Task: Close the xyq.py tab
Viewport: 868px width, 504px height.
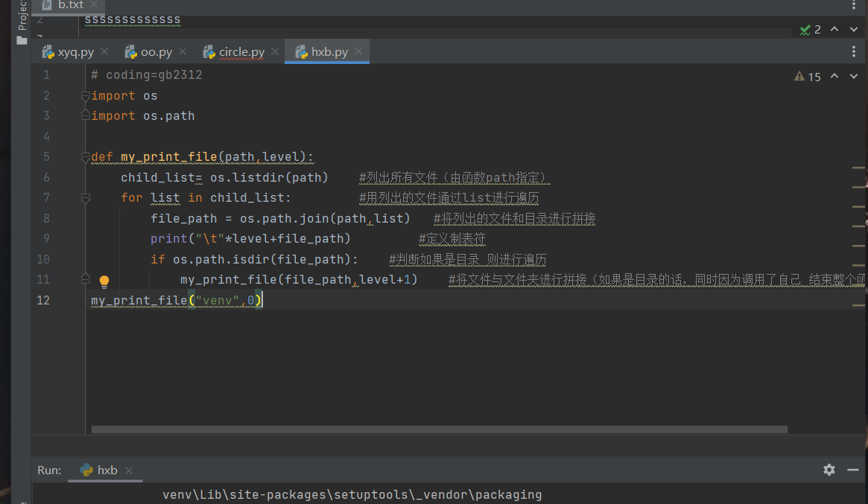Action: point(104,51)
